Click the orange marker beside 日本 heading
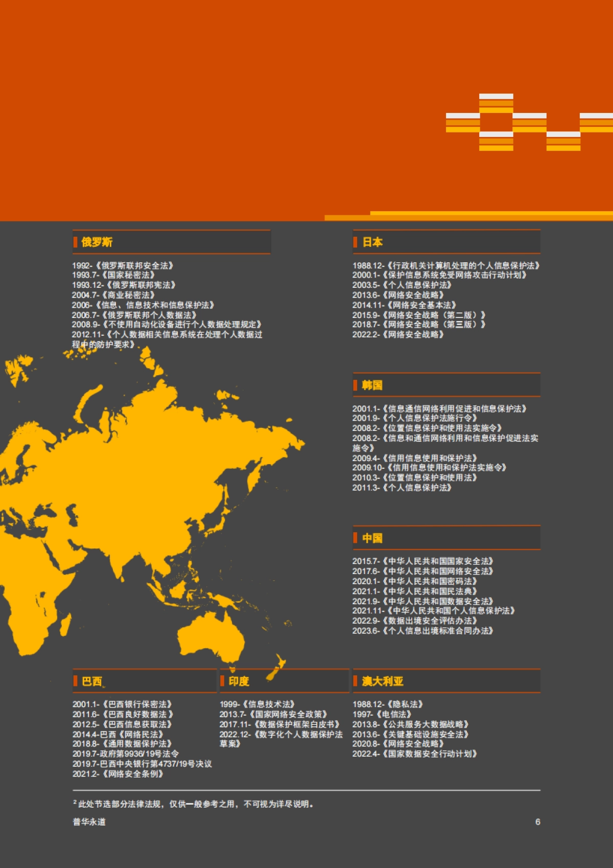This screenshot has width=613, height=868. [x=355, y=242]
